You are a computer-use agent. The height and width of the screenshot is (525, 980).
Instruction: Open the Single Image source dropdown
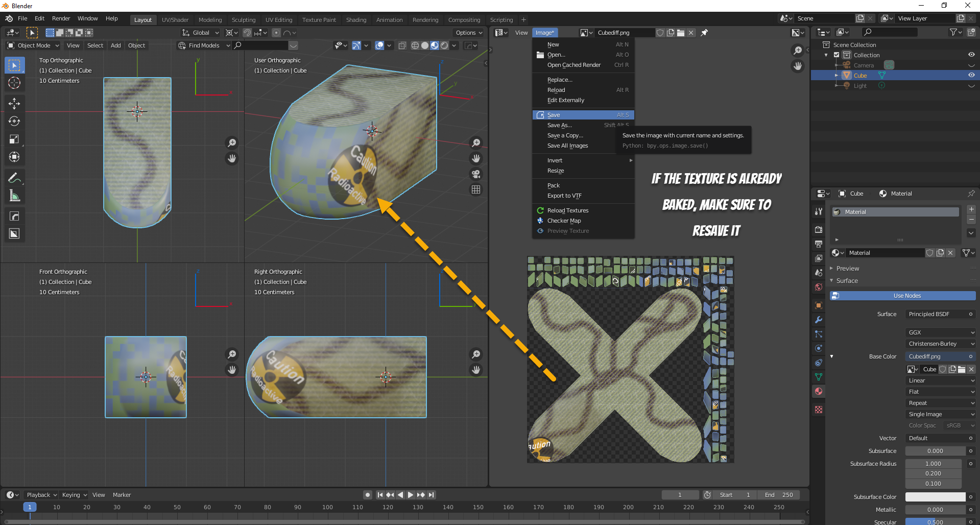(940, 414)
